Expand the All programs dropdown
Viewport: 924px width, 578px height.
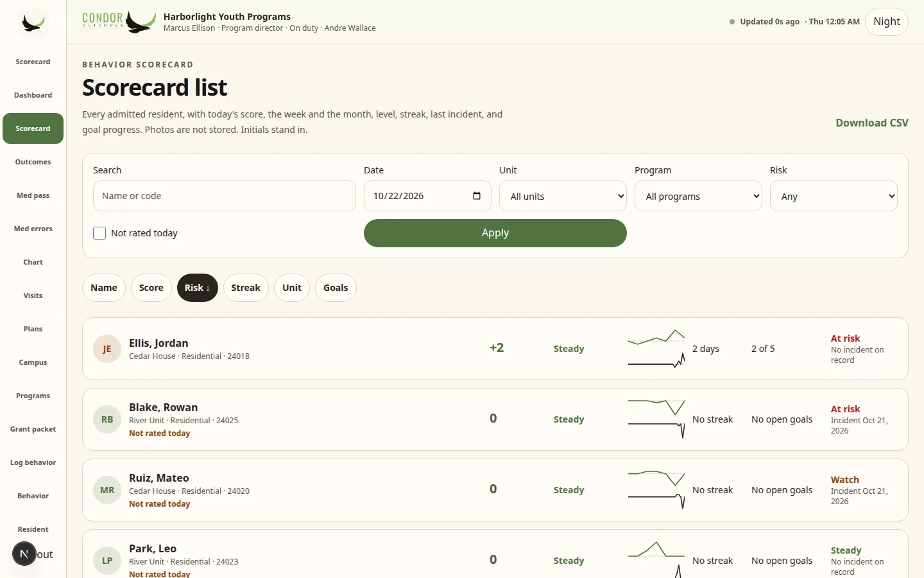698,196
